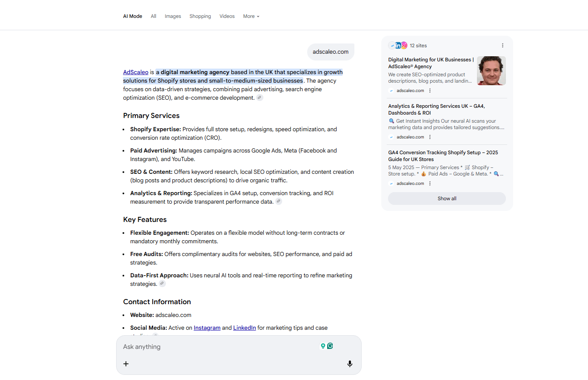Click the adscaleo favicon on the GA4 result
588x380 pixels.
pyautogui.click(x=391, y=183)
